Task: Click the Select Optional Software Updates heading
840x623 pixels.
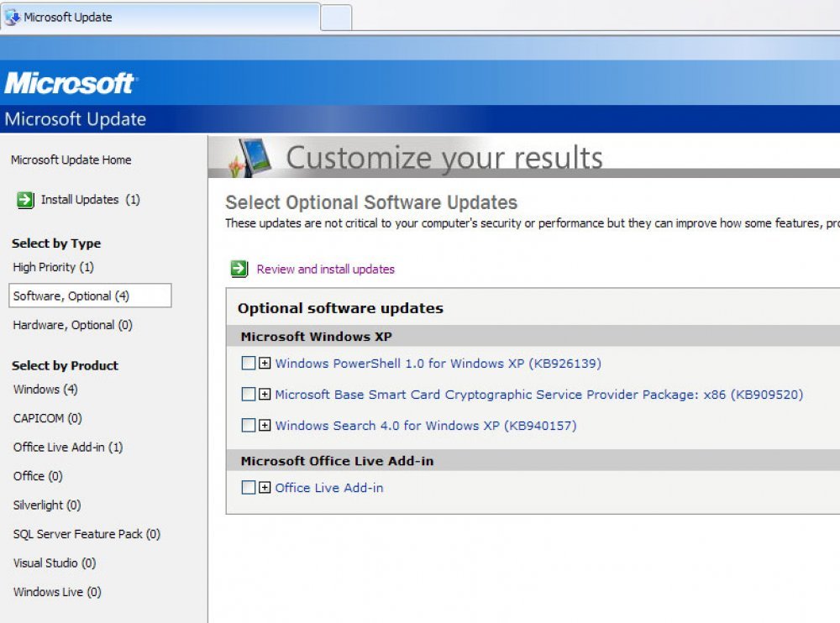Action: point(371,202)
